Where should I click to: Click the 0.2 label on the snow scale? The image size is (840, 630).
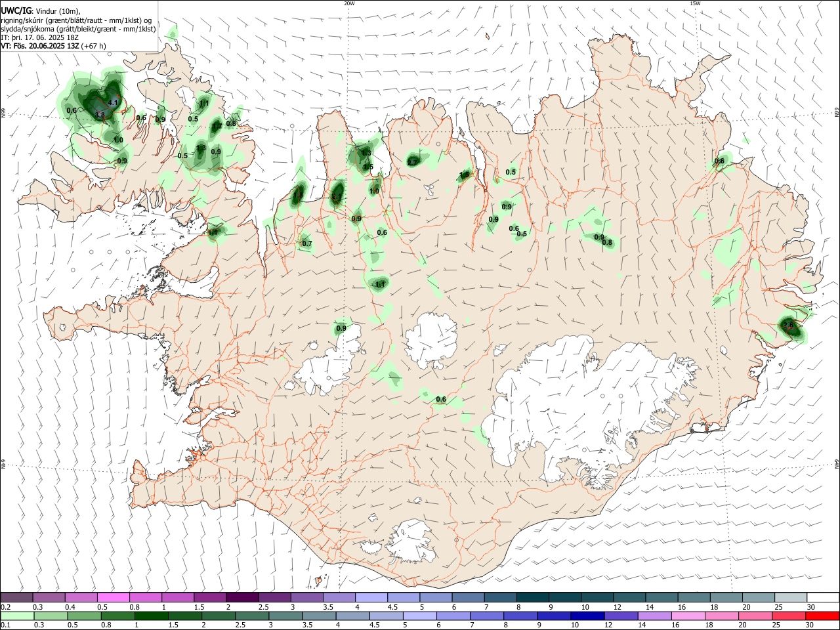pos(6,607)
